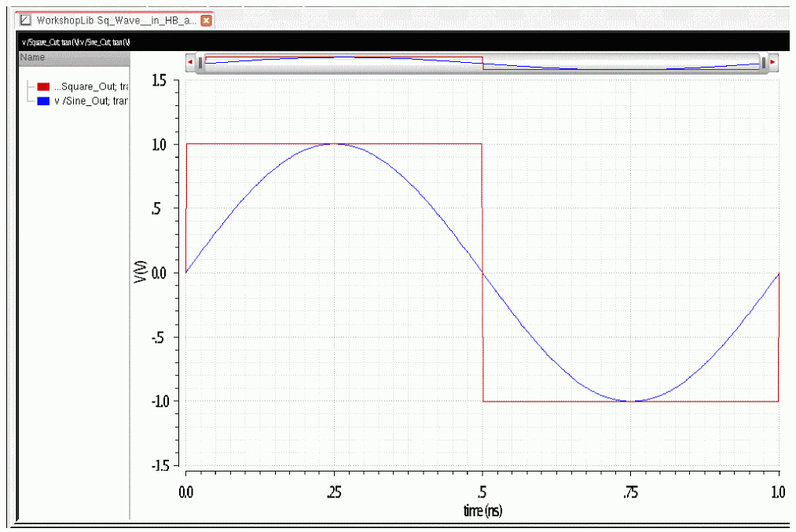796x532 pixels.
Task: Click the 1.5 tick label on the voltage axis
Action: pyautogui.click(x=159, y=80)
